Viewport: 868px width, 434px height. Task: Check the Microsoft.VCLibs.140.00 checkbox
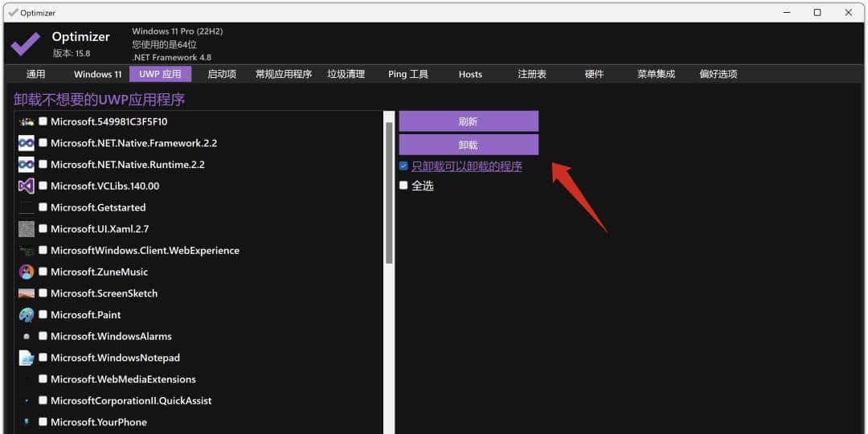tap(43, 186)
